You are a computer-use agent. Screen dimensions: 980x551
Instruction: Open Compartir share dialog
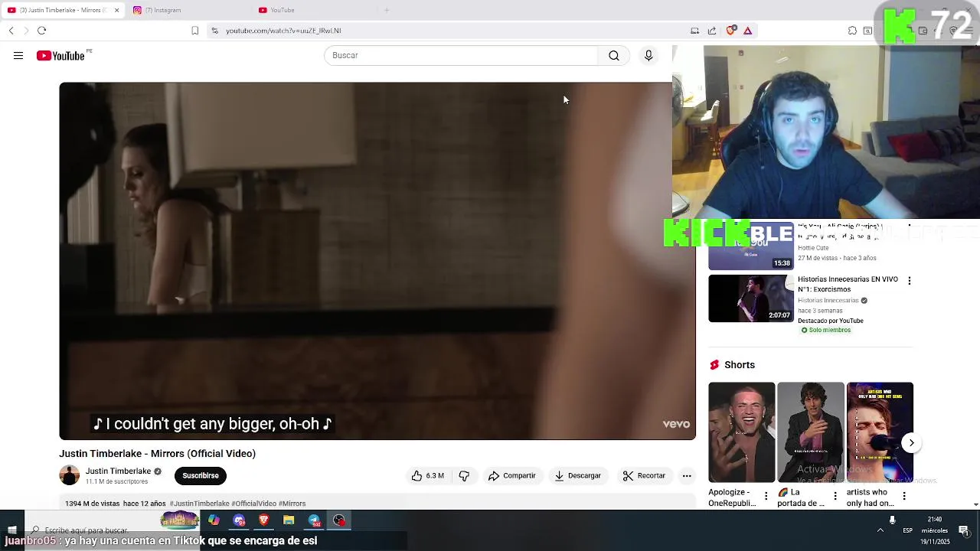pyautogui.click(x=512, y=476)
